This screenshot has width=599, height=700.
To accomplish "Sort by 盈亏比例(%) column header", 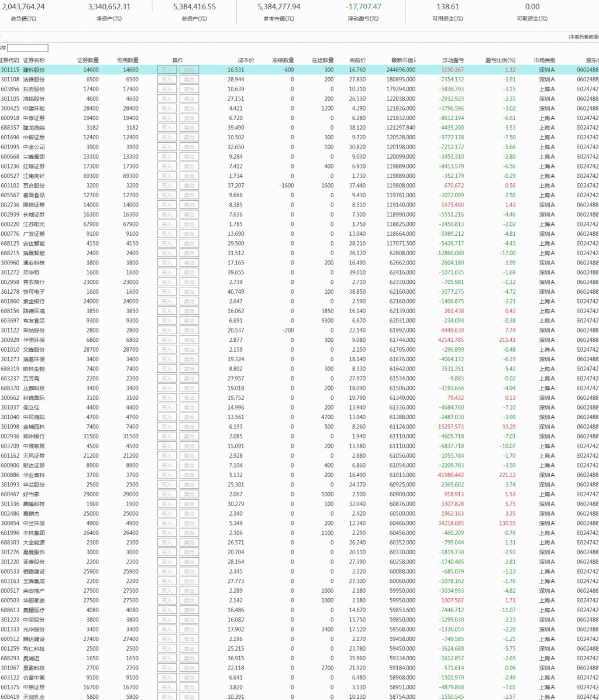I will pos(500,60).
